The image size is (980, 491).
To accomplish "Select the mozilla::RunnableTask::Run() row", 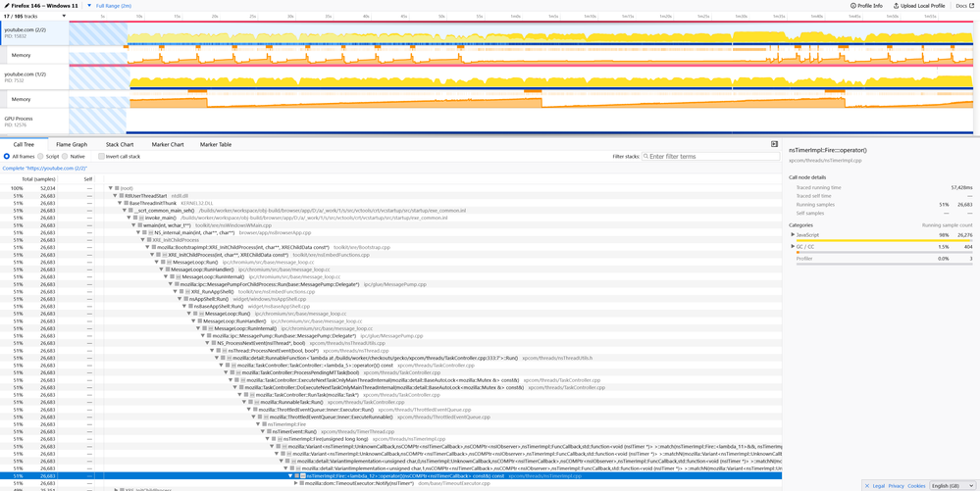I will click(x=390, y=402).
